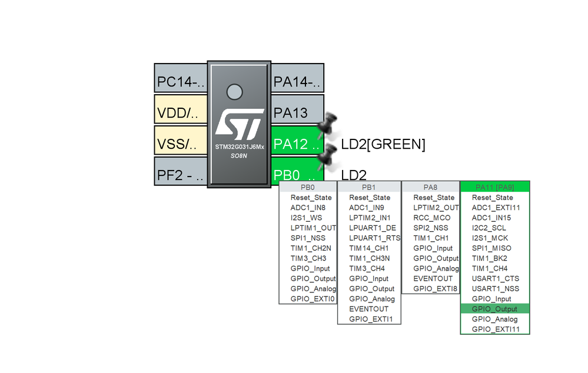Click the SO8N package label
Image resolution: width=588 pixels, height=373 pixels.
coord(239,155)
